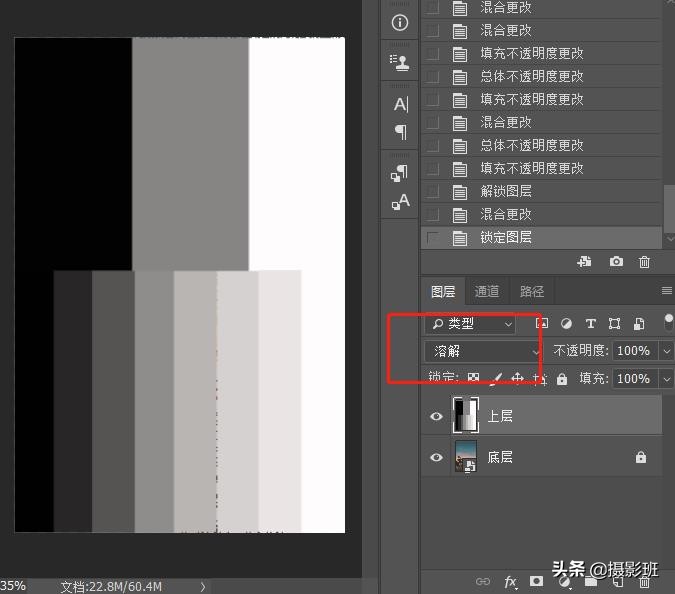Delete current state with History panel trash
Image resolution: width=675 pixels, height=594 pixels.
pyautogui.click(x=644, y=262)
